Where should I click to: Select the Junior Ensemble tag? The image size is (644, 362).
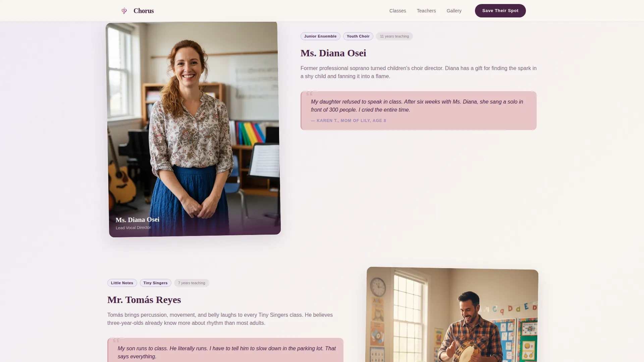320,36
